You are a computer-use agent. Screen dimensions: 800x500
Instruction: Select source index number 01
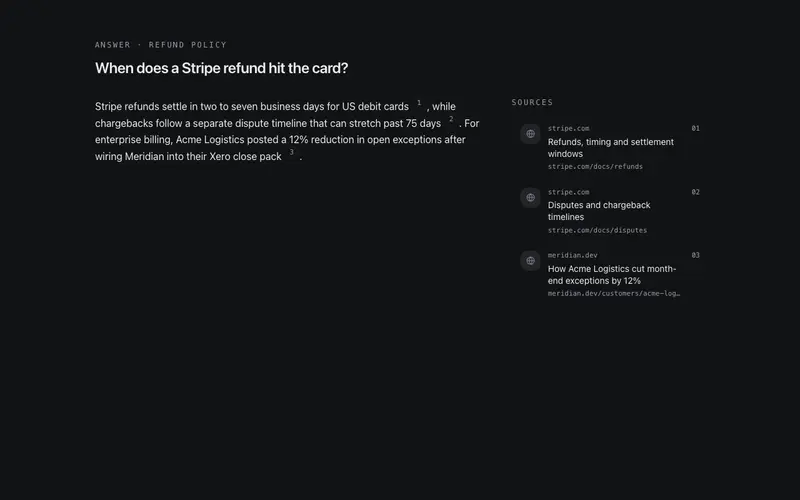pos(695,129)
